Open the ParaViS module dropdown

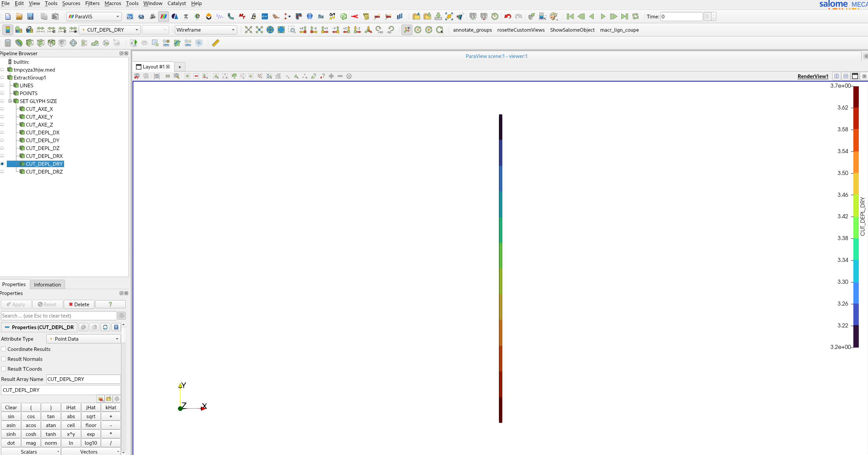(94, 16)
